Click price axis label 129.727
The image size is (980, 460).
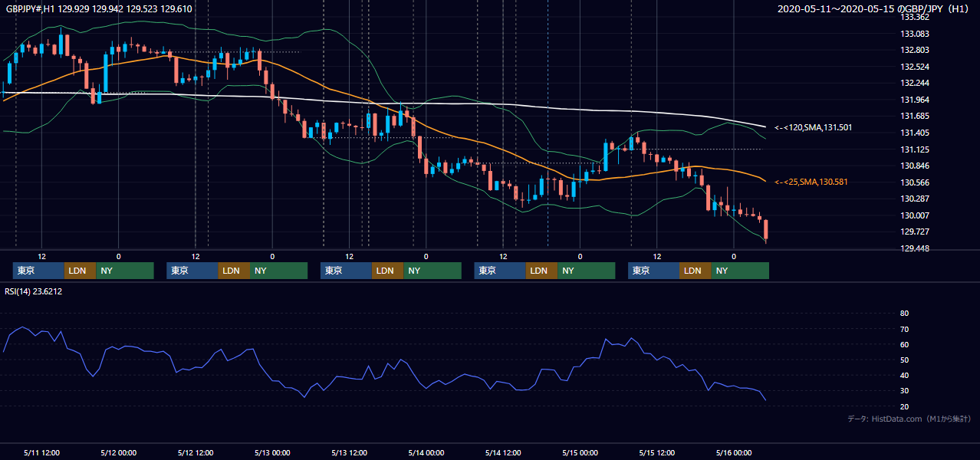(x=914, y=232)
